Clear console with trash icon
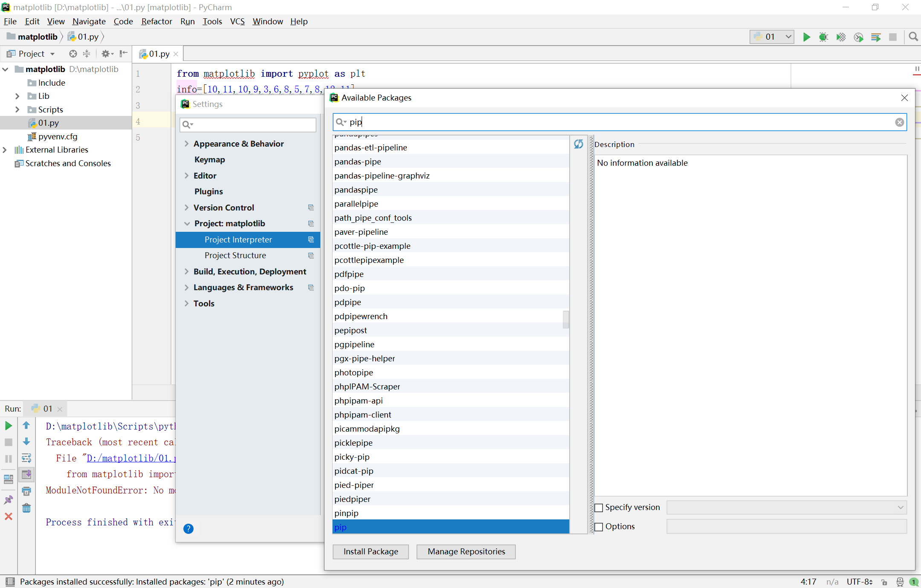Screen dimensions: 921x588 [26, 508]
